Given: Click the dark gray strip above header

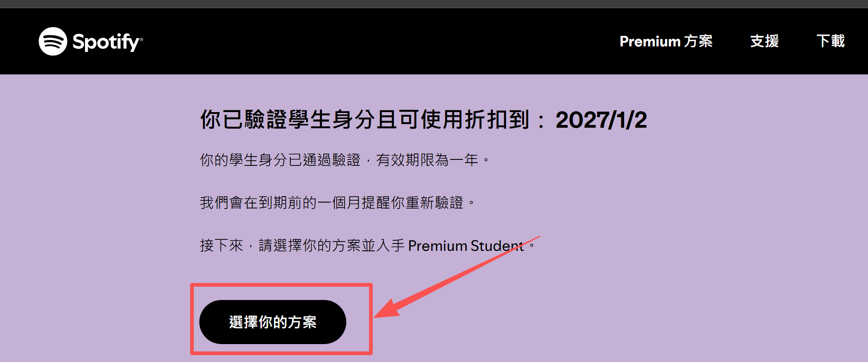Looking at the screenshot, I should [x=434, y=4].
